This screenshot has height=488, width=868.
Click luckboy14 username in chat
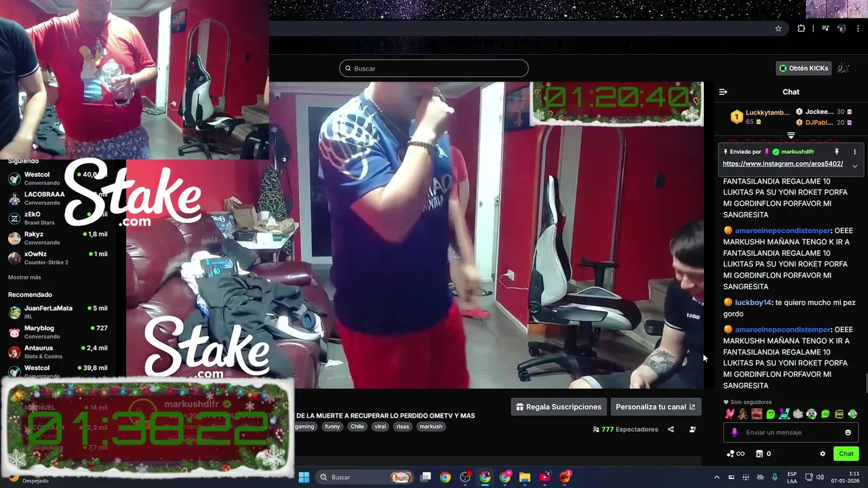click(x=753, y=302)
